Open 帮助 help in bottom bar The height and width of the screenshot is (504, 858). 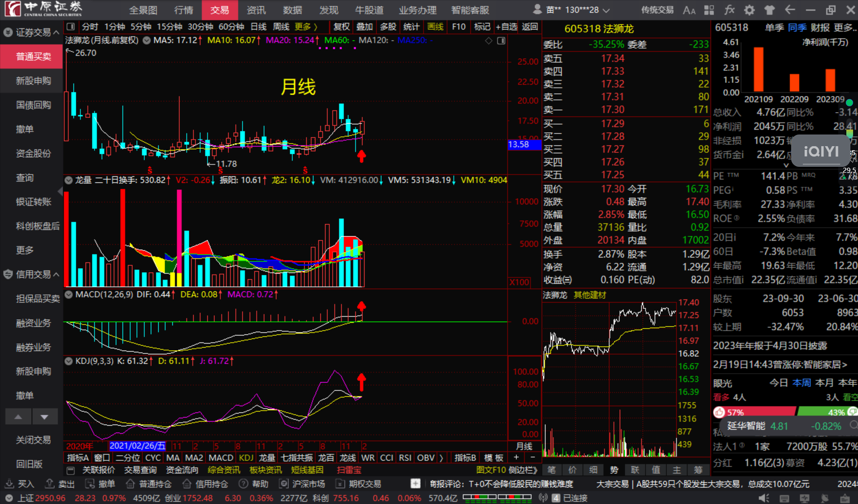tap(254, 484)
